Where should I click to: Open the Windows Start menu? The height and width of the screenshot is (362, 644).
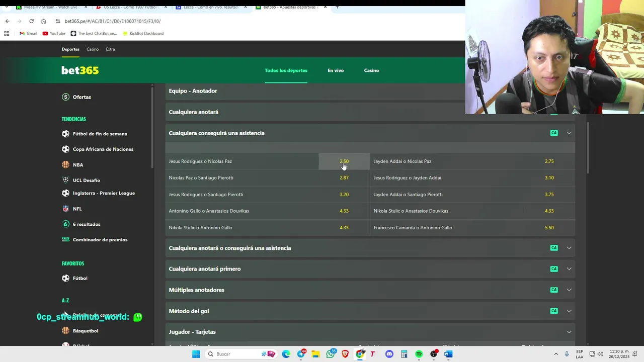coord(196,354)
